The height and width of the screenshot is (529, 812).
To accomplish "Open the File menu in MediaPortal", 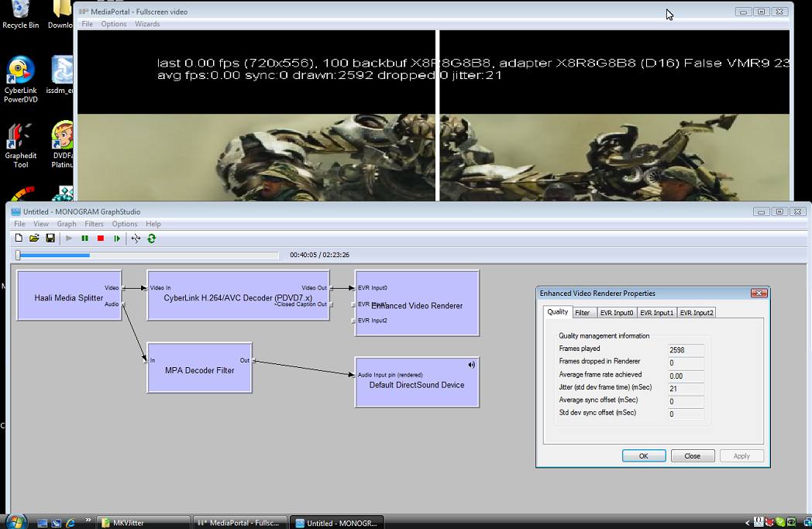I will point(87,24).
